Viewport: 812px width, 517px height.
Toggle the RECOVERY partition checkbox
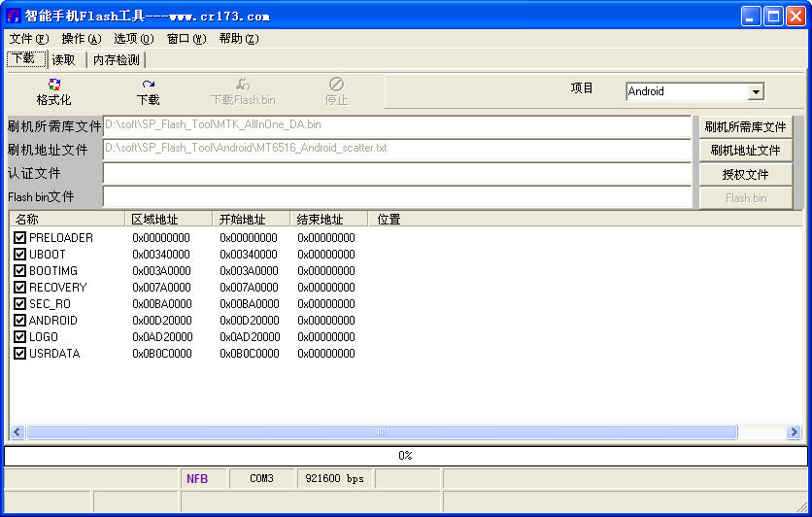pyautogui.click(x=20, y=288)
